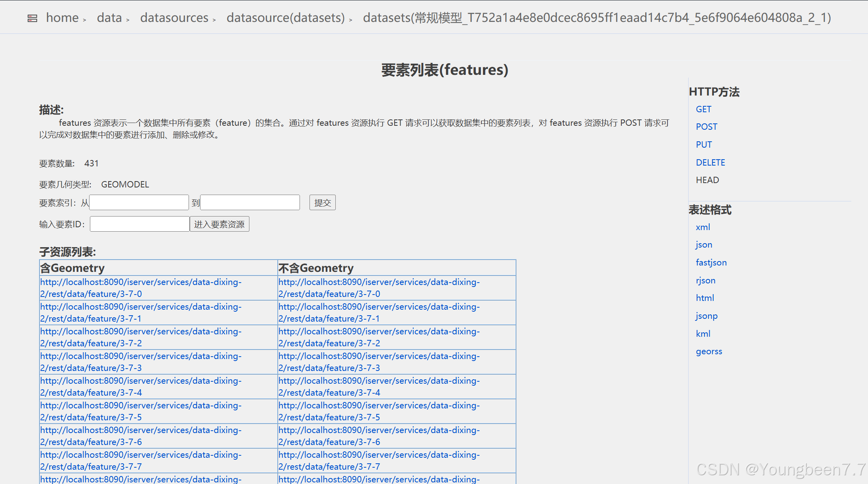Click the sitemap icon before home breadcrumb

[32, 18]
